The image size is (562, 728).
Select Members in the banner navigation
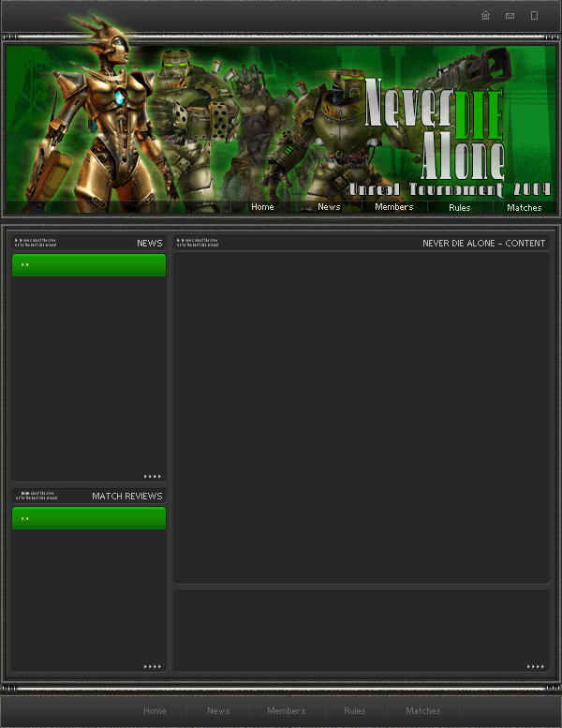tap(393, 207)
